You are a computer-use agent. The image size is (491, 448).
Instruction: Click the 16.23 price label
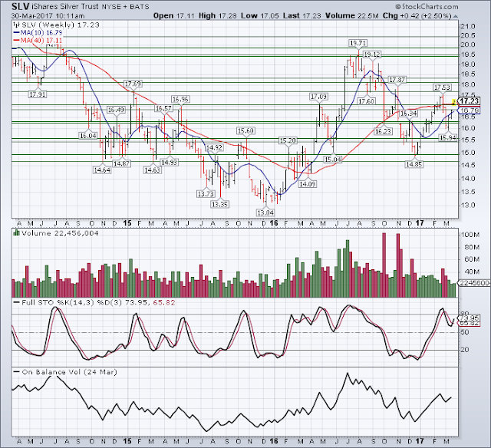point(384,131)
